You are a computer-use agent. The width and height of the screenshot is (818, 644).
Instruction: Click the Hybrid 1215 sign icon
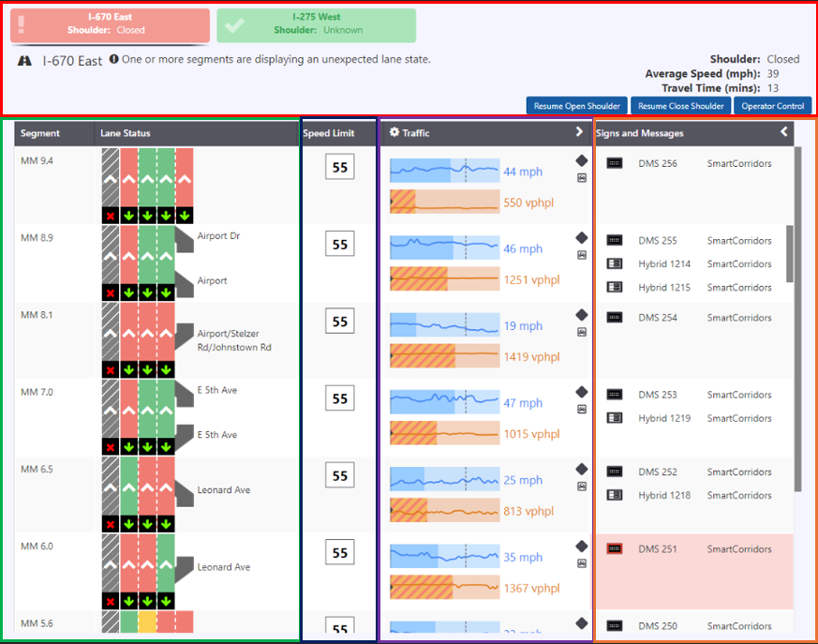[615, 287]
